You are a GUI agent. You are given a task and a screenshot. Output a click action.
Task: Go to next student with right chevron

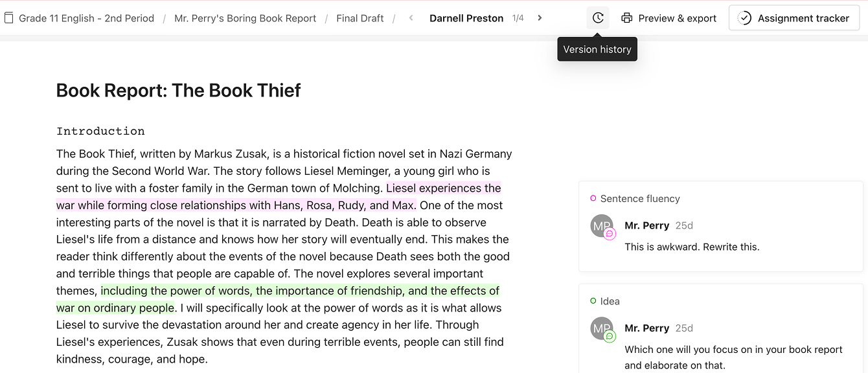pos(540,18)
